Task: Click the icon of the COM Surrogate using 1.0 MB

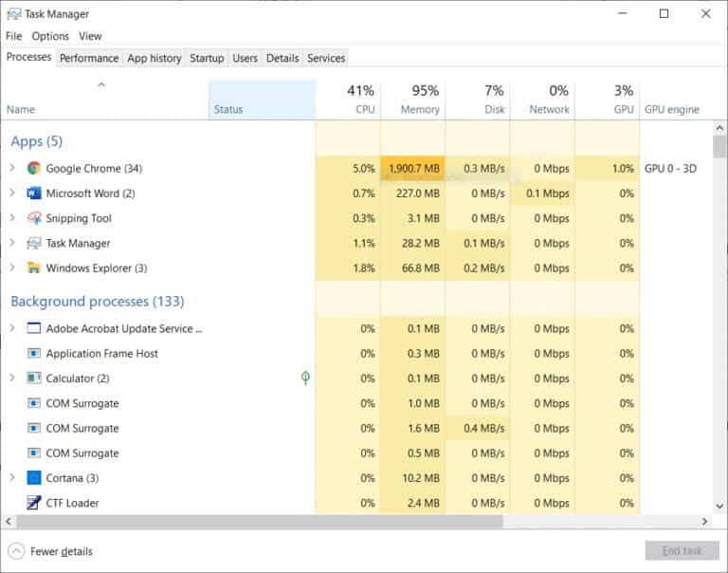Action: click(x=33, y=403)
